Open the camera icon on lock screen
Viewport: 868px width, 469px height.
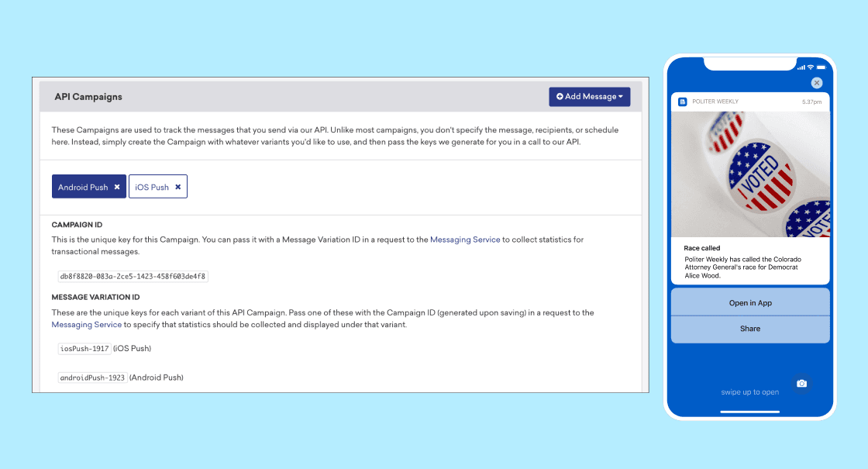pyautogui.click(x=801, y=383)
